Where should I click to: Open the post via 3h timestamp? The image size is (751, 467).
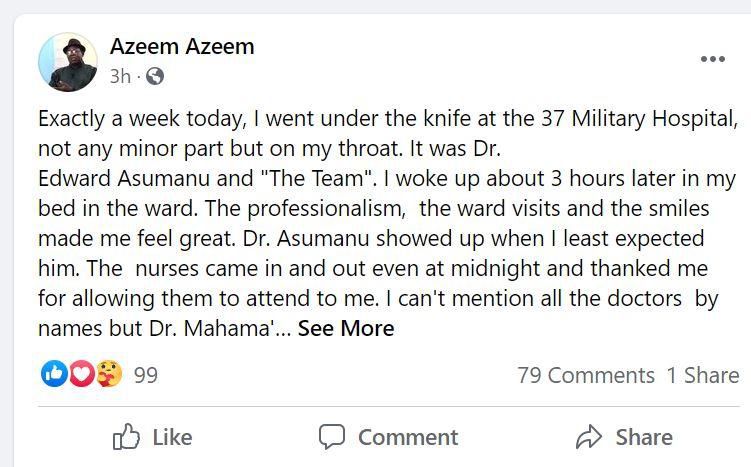coord(120,77)
